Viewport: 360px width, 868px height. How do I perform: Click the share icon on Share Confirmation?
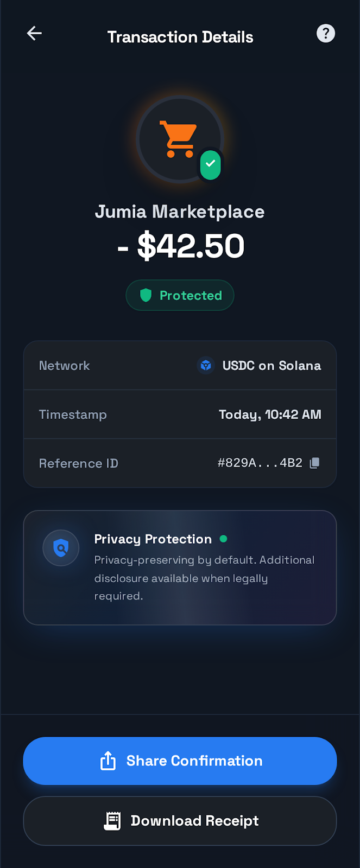click(108, 761)
